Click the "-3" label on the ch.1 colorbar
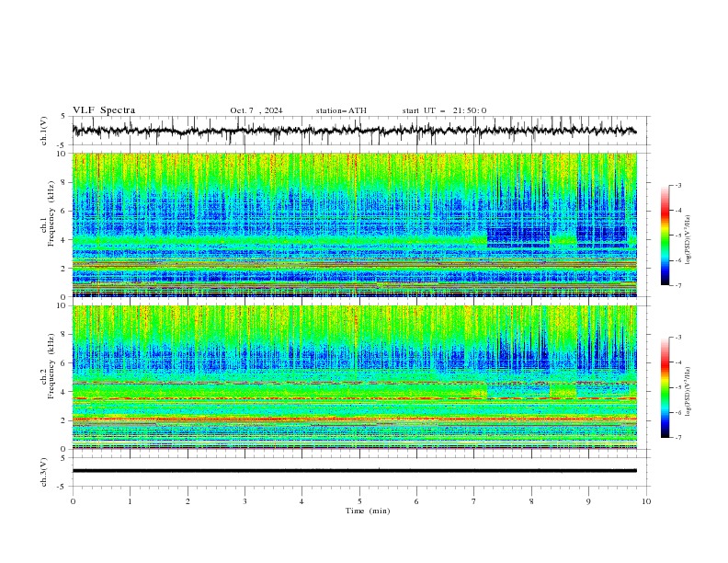Screen dimensions: 728x563 pos(678,185)
